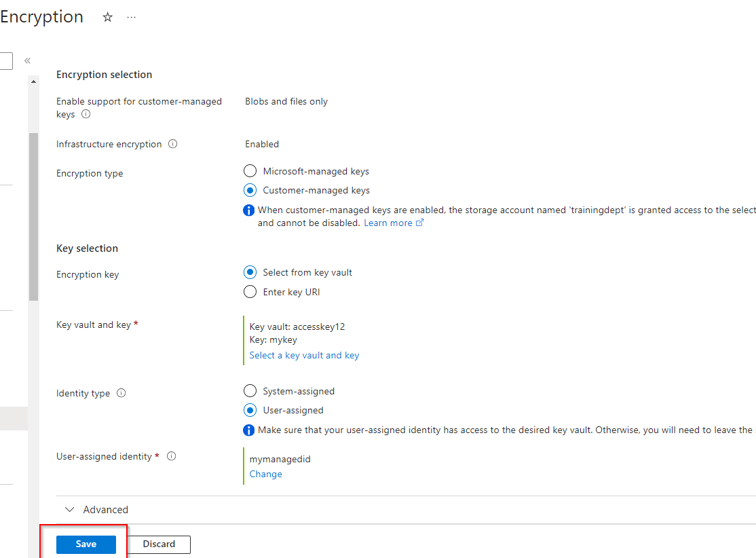Click the user-assigned identity access info icon
This screenshot has width=756, height=558.
(248, 430)
